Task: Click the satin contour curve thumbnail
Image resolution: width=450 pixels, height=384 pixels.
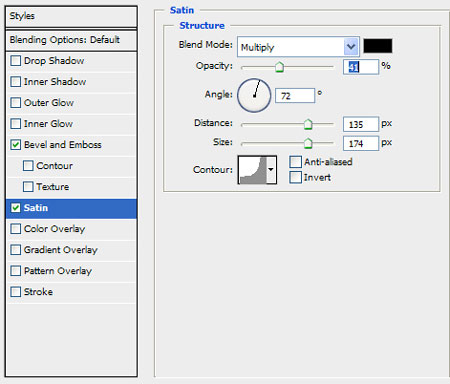Action: coord(253,170)
